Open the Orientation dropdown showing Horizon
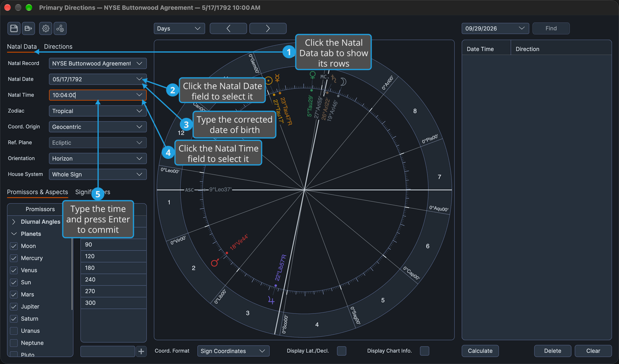Viewport: 619px width, 364px height. point(98,158)
